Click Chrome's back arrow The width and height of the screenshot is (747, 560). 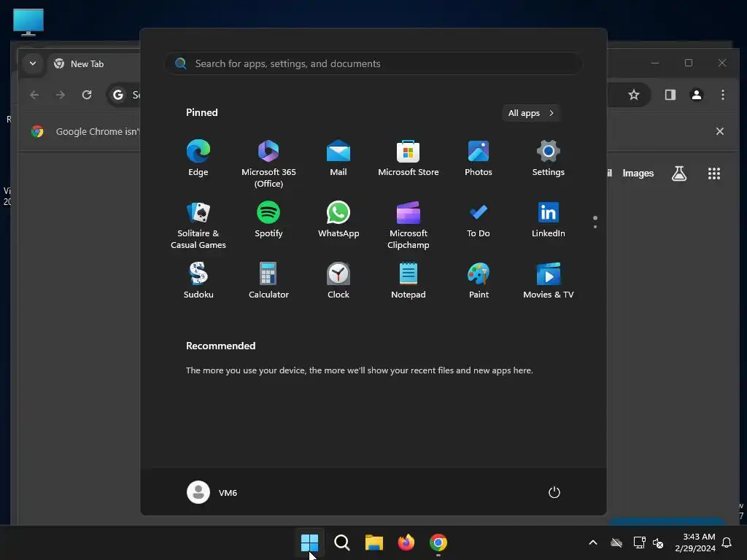point(34,95)
